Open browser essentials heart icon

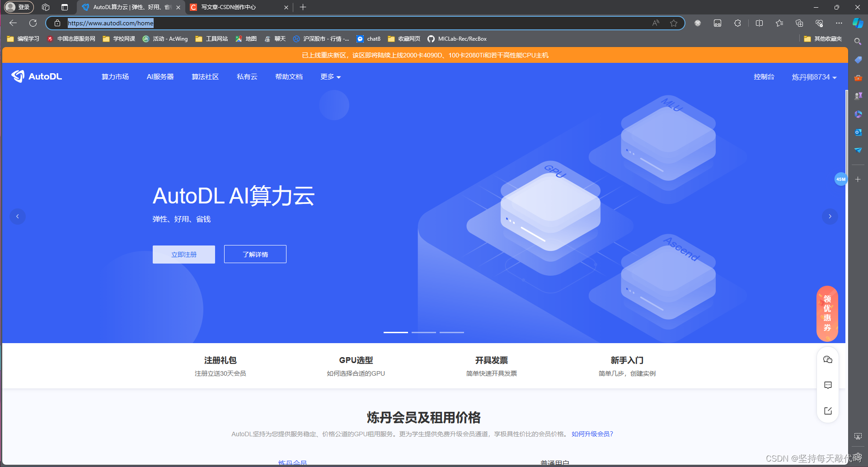[x=819, y=23]
